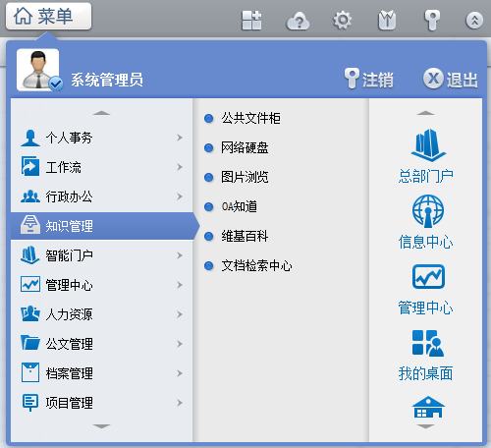Open 公共文件柜 from the submenu
Viewport: 491px width, 448px height.
[x=250, y=118]
